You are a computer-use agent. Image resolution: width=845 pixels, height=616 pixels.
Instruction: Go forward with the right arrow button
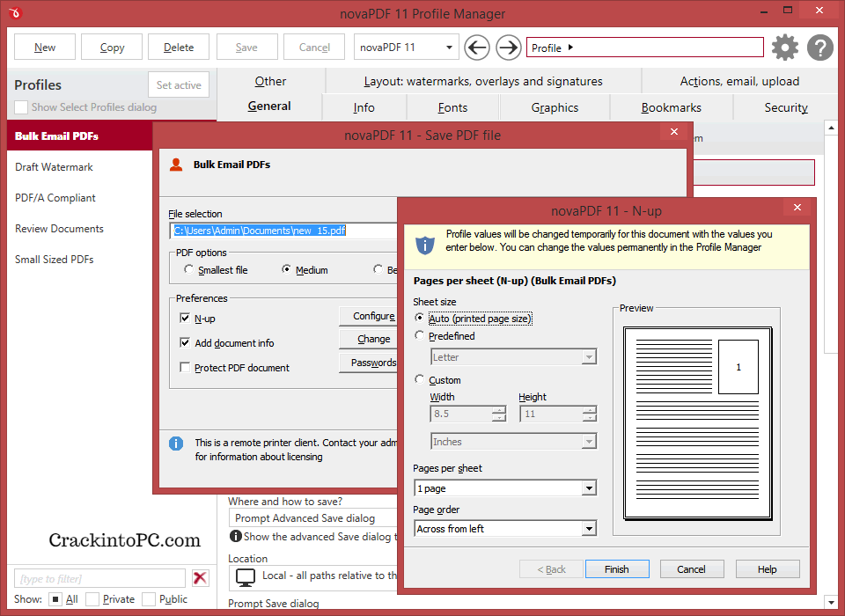[x=508, y=48]
